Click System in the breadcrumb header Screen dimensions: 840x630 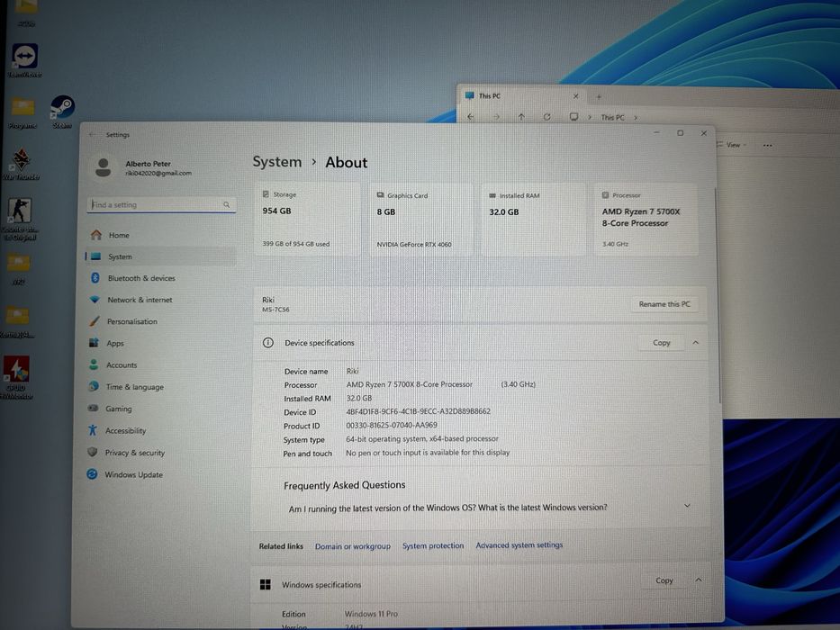tap(277, 162)
